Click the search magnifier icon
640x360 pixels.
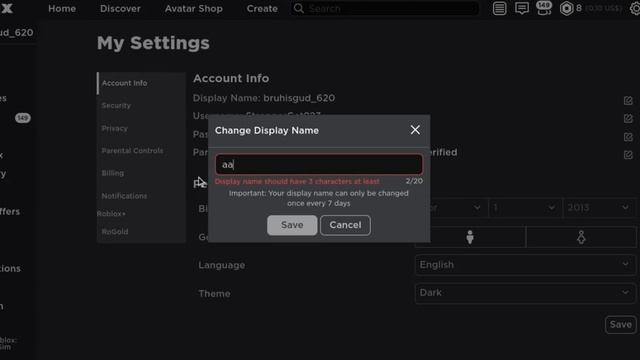pos(299,8)
